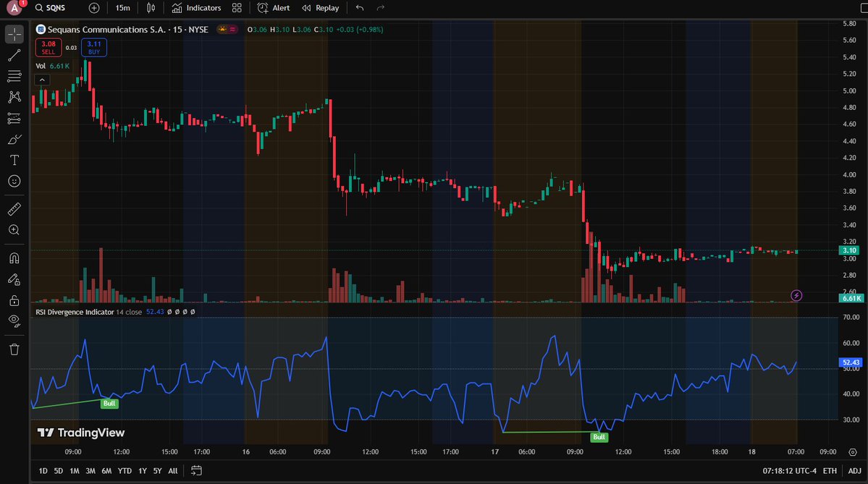This screenshot has height=484, width=868.
Task: Open the forecasting and measurement tools
Action: pyautogui.click(x=14, y=118)
